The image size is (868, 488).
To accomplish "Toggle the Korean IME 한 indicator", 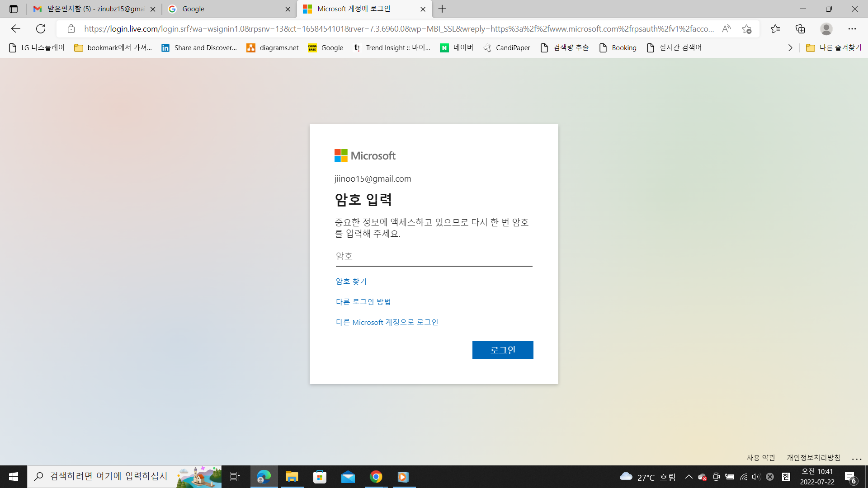I will pos(786,477).
